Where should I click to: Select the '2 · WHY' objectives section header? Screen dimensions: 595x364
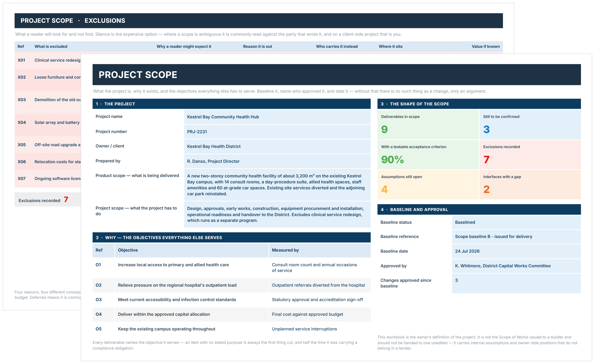tap(232, 237)
